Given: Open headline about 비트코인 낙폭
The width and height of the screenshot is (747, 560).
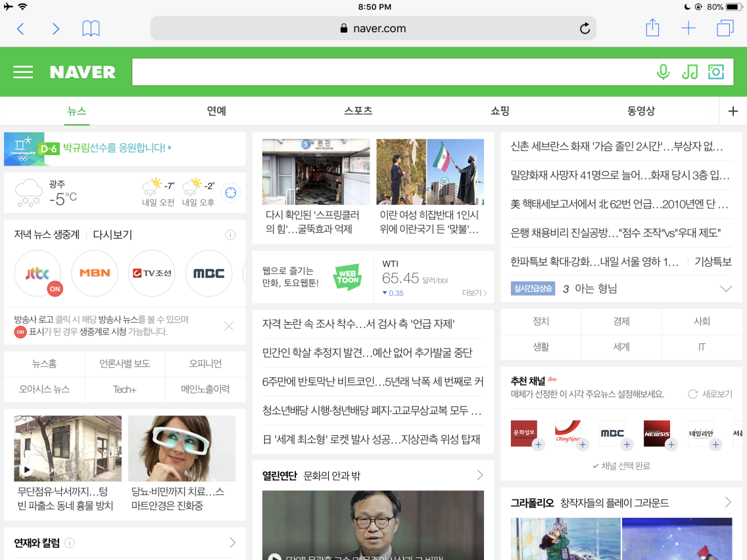Looking at the screenshot, I should pos(373,381).
